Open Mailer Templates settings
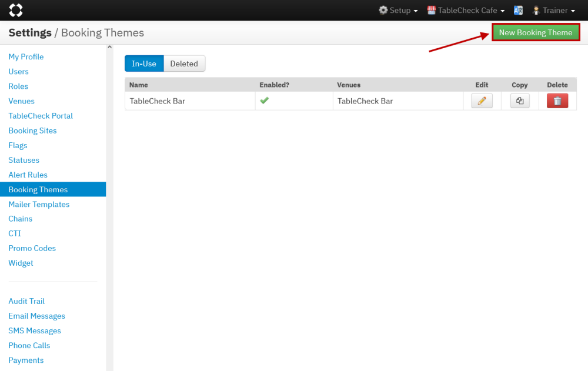Screen dimensions: 588x371 [x=39, y=204]
